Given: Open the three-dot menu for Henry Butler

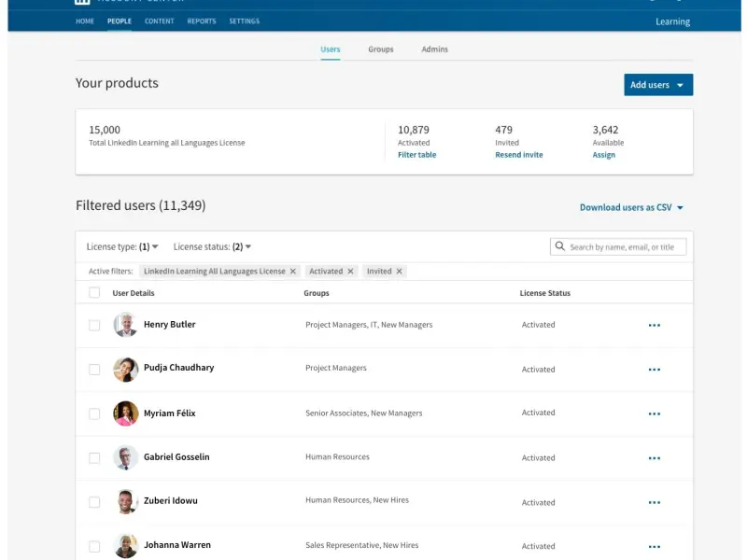Looking at the screenshot, I should [x=654, y=325].
